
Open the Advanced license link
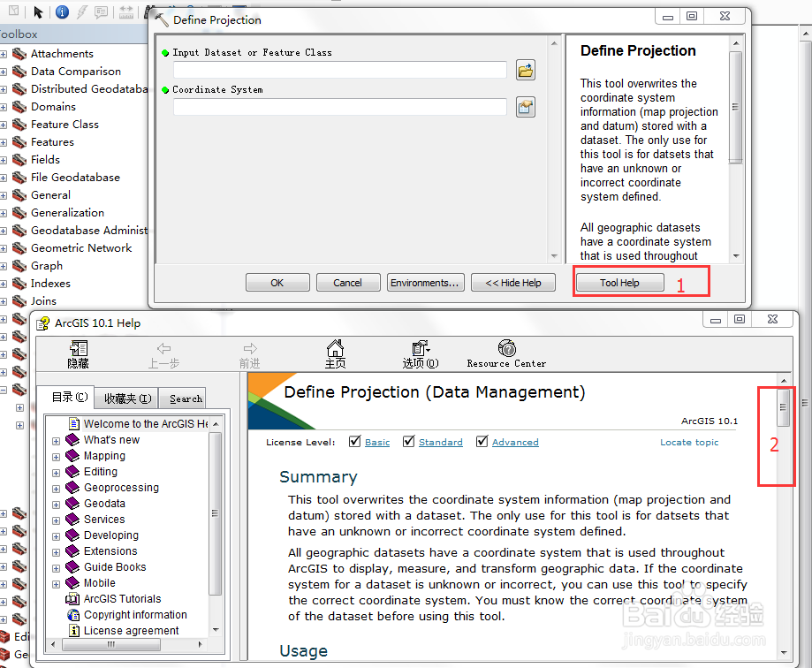pos(515,442)
